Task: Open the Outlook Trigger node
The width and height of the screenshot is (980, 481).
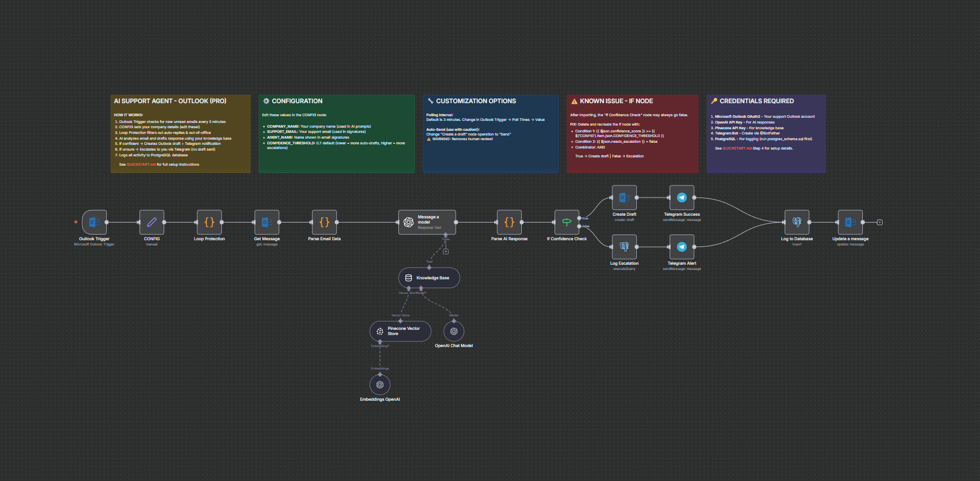Action: tap(94, 222)
